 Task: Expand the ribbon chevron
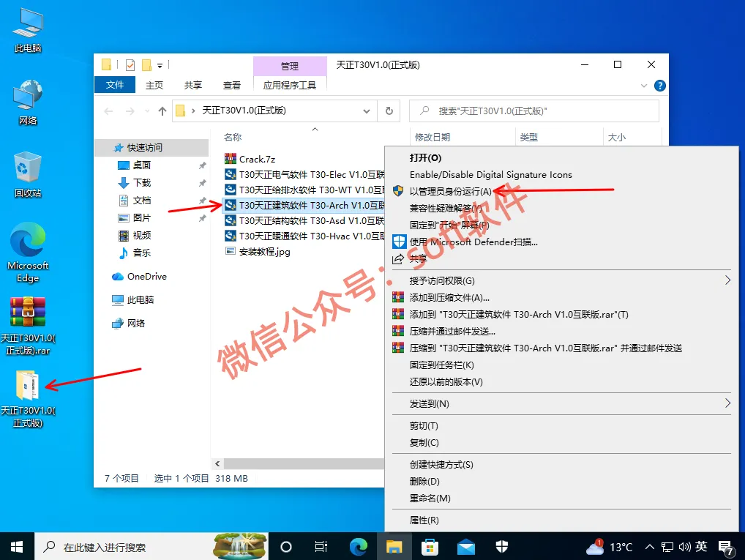(644, 86)
